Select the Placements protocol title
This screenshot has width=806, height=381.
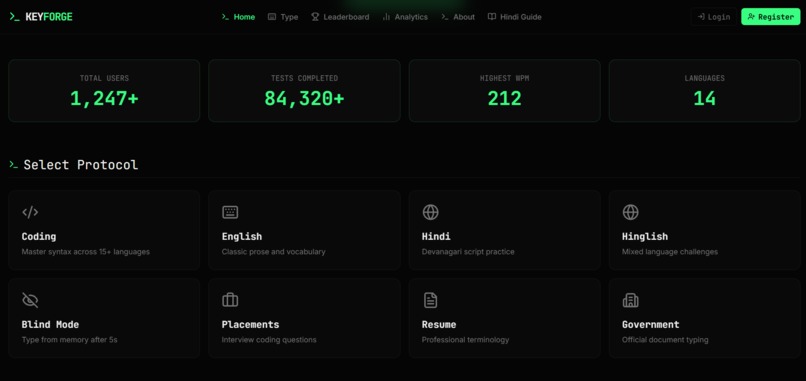250,324
